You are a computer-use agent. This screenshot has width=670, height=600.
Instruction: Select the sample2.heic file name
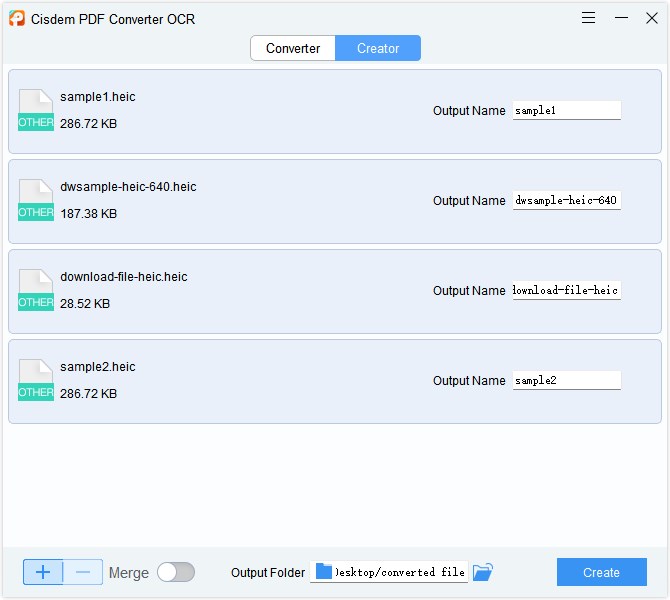point(98,367)
